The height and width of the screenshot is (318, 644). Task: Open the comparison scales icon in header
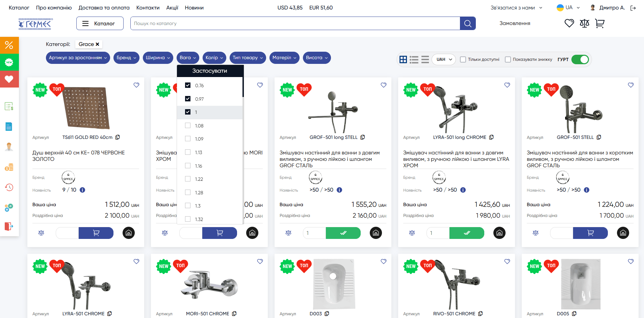(x=585, y=23)
